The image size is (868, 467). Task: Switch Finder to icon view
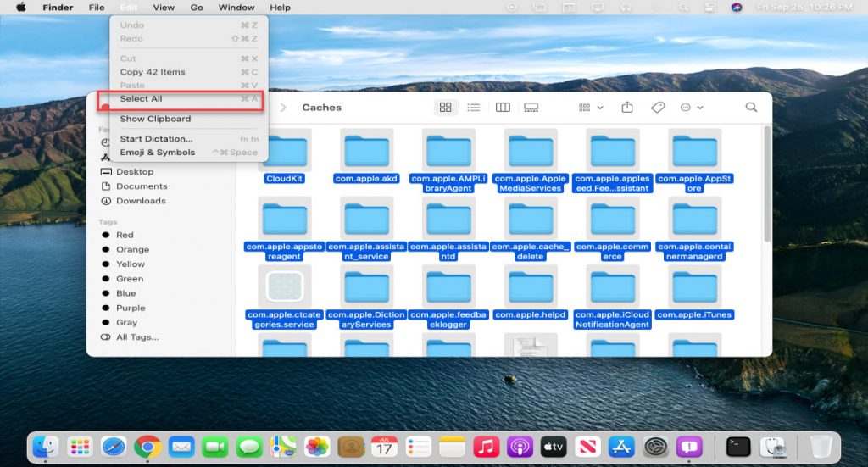coord(446,108)
